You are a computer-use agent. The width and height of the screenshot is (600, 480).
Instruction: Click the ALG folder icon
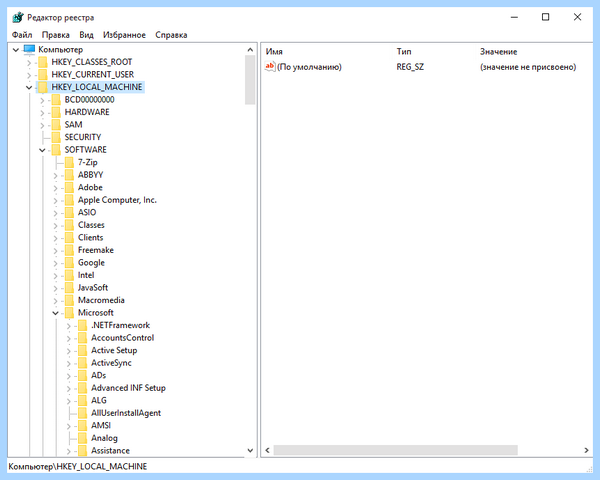tap(82, 400)
